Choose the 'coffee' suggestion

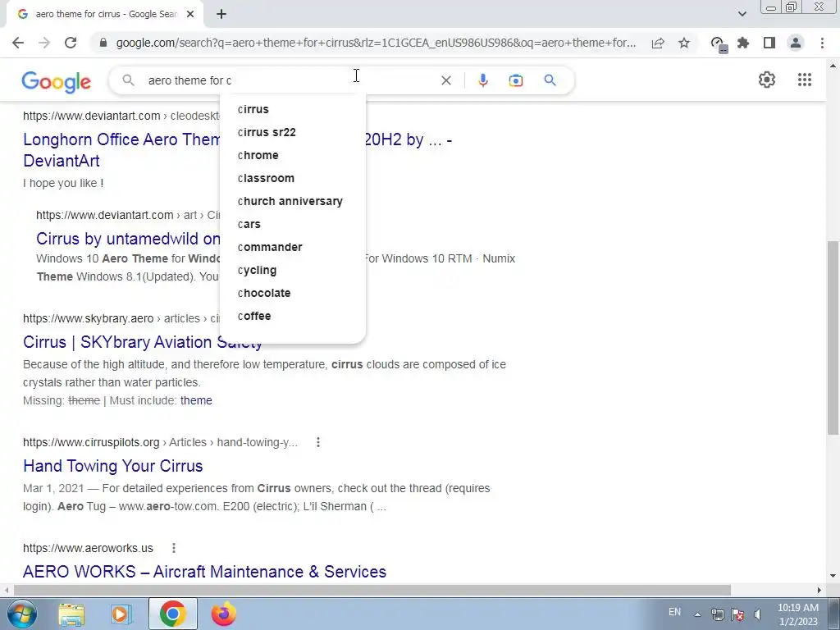click(293, 317)
